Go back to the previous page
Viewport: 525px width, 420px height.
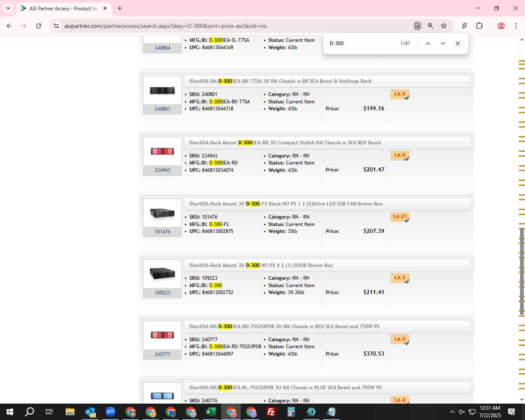tap(9, 26)
